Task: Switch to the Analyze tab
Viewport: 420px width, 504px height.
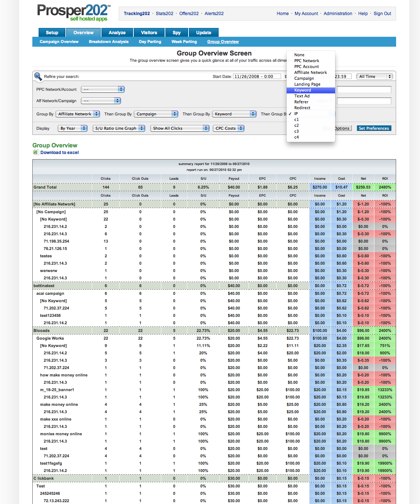Action: coord(117,33)
